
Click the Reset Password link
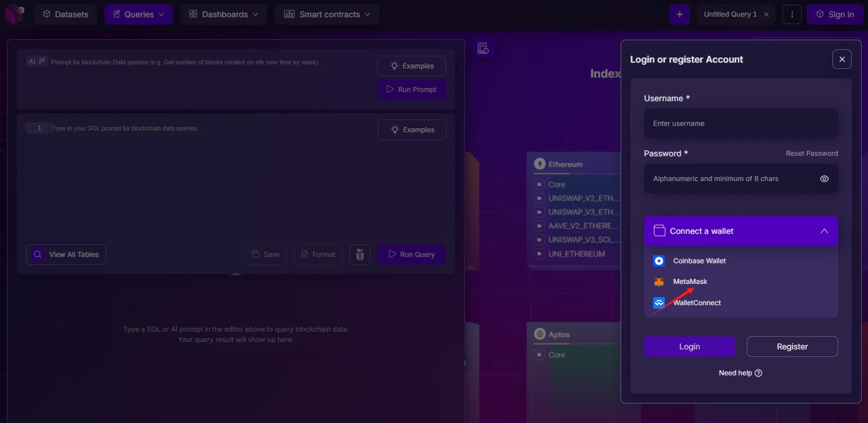point(811,153)
